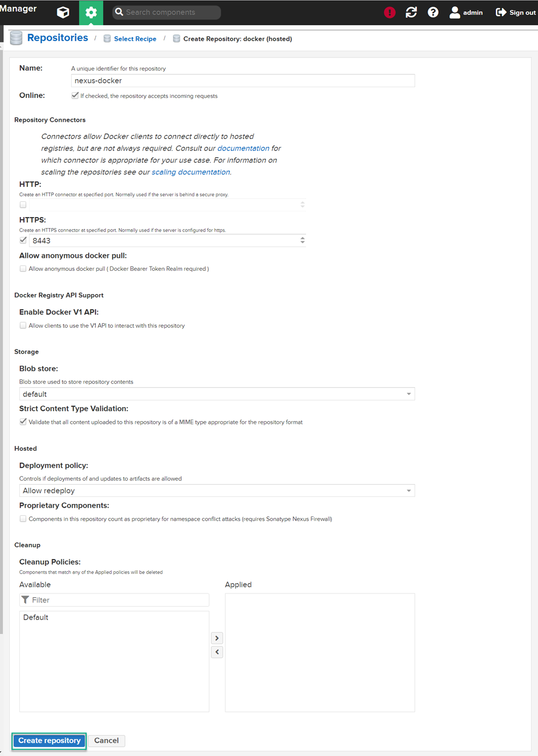Open the Blob store dropdown
Viewport: 538px width, 756px height.
click(x=409, y=394)
